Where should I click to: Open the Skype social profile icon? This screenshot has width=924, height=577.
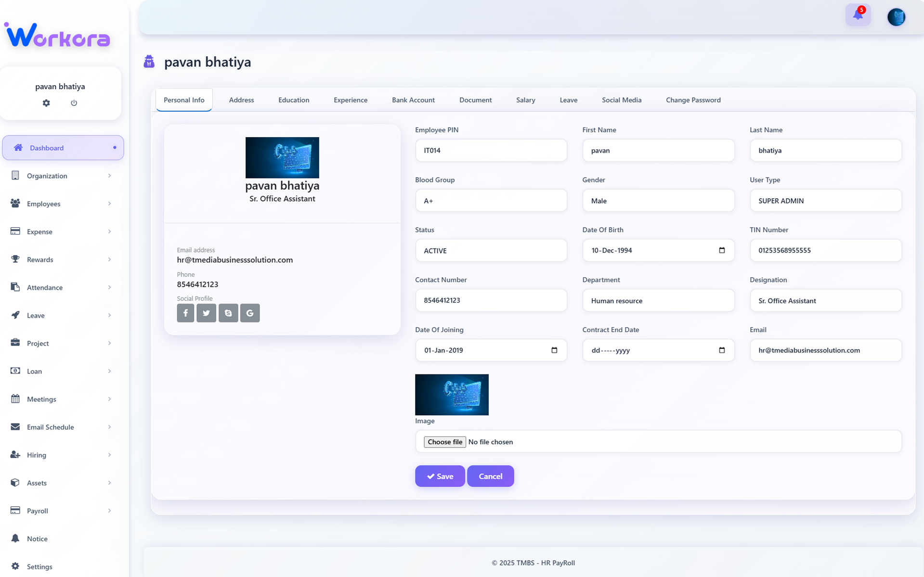click(x=228, y=313)
